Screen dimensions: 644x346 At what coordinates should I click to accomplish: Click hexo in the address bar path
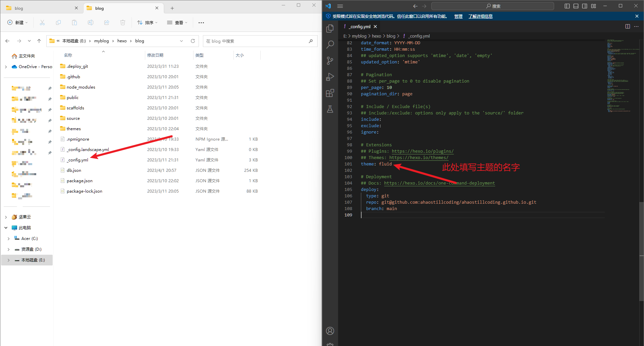coord(122,41)
